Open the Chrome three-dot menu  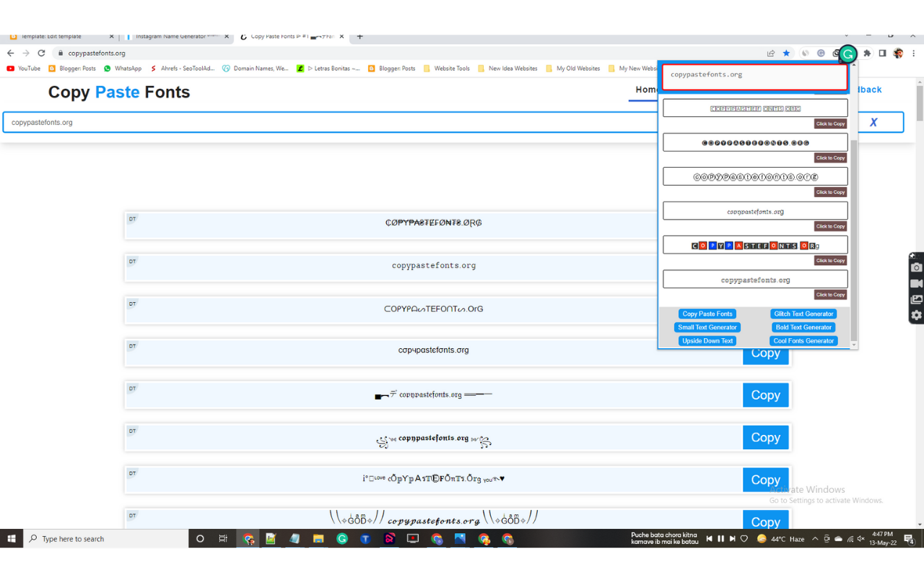(x=914, y=53)
